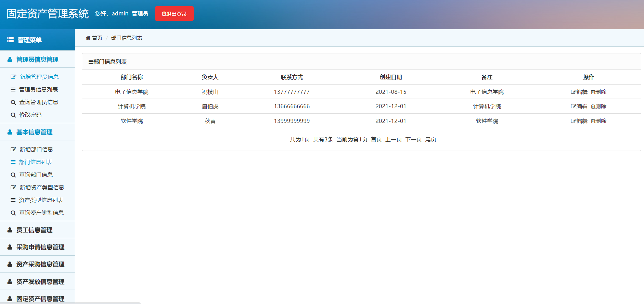The height and width of the screenshot is (304, 644).
Task: Click the search icon beside 查询资产类型信息
Action: (x=13, y=213)
